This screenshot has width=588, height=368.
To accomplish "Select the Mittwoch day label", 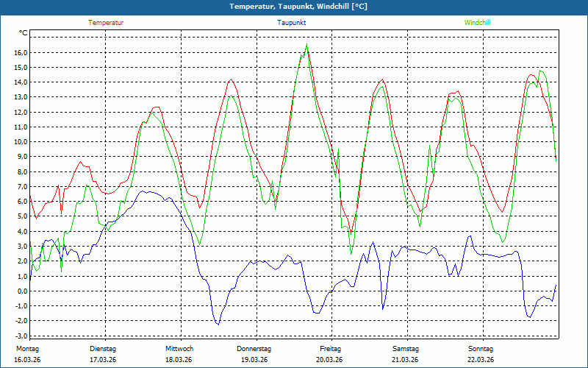I will 179,349.
